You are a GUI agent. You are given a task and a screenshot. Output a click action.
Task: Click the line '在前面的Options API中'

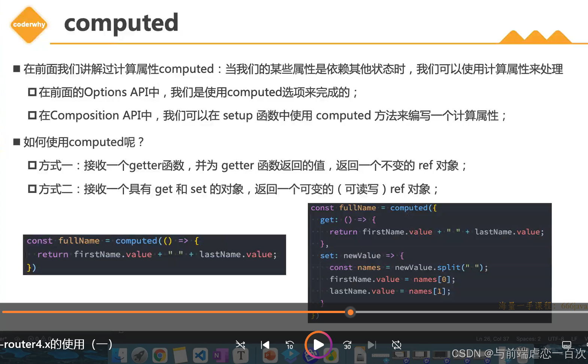(x=198, y=92)
